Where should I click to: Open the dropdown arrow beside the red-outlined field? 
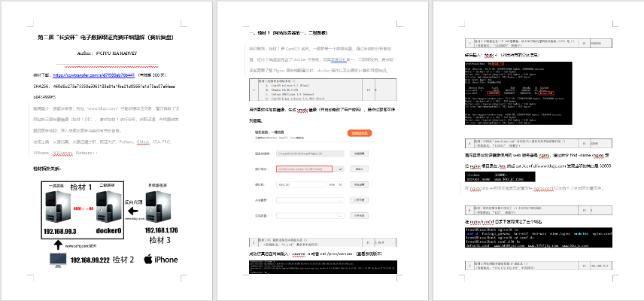coord(341,170)
